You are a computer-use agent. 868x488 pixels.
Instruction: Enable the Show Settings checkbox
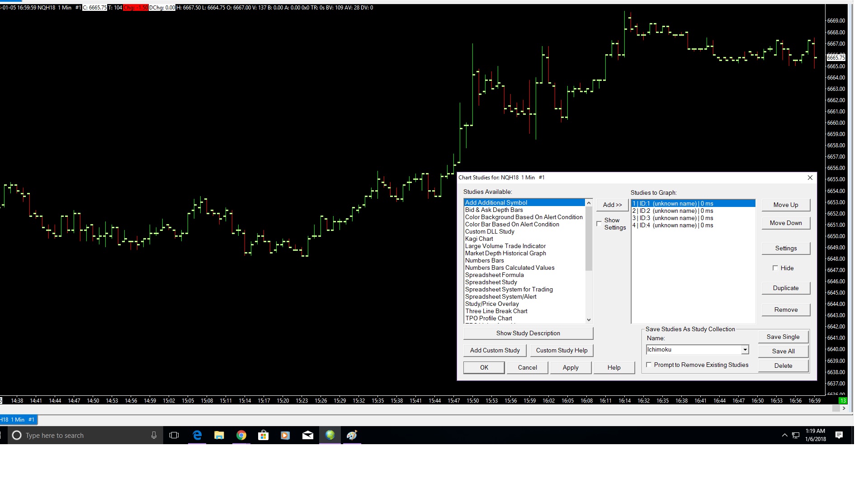[x=599, y=224]
